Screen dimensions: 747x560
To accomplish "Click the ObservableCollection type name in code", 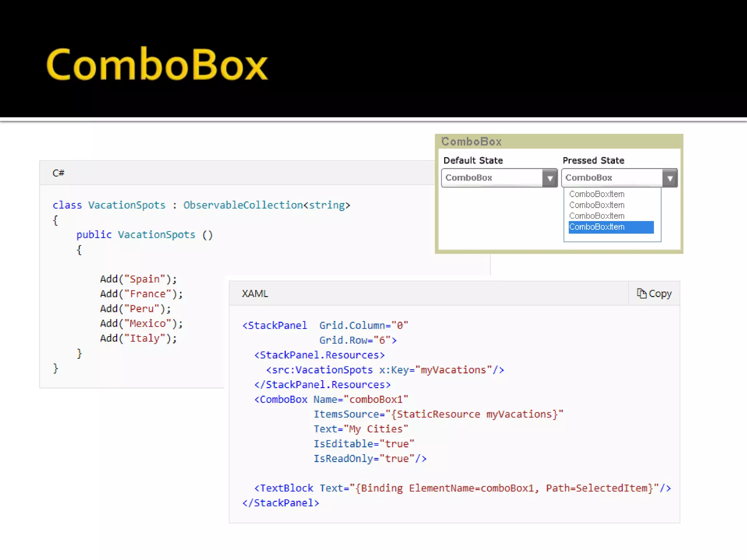I will (243, 205).
